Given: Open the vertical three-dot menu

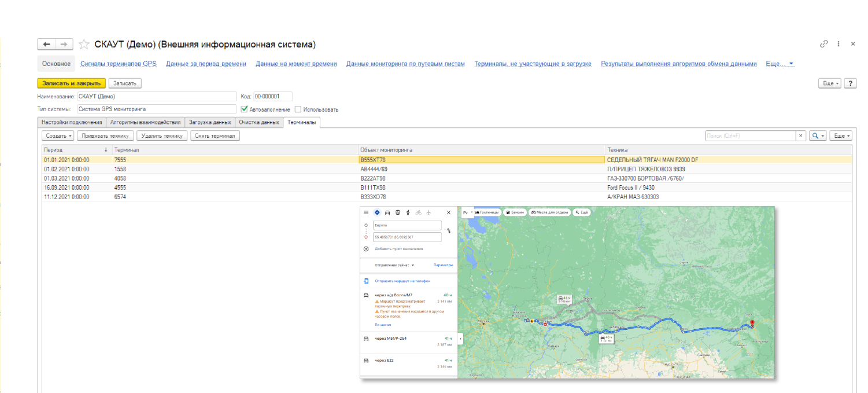Looking at the screenshot, I should coord(839,44).
